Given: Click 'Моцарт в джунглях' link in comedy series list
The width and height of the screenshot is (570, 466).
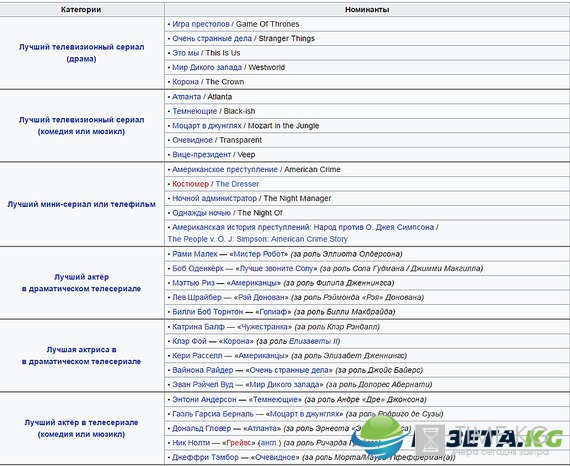Looking at the screenshot, I should (207, 126).
